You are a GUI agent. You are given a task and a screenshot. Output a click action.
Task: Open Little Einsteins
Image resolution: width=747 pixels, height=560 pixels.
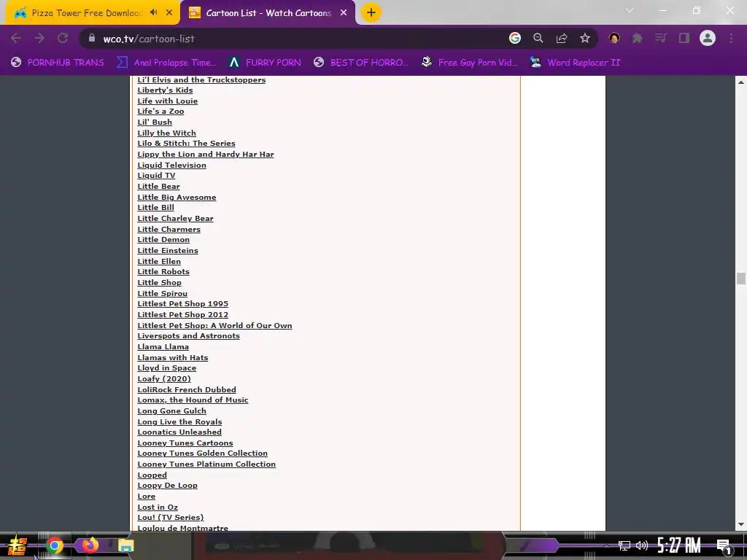168,251
